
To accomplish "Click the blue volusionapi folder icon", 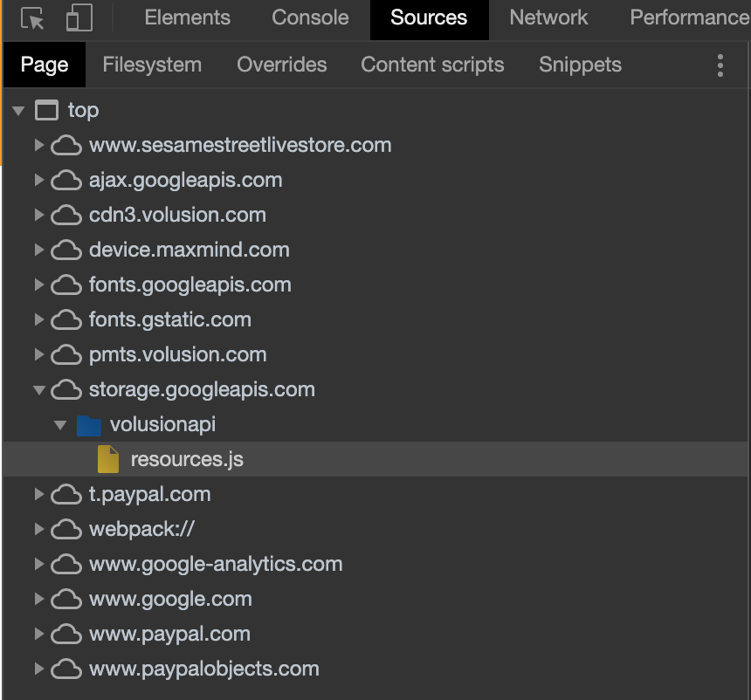I will tap(88, 425).
